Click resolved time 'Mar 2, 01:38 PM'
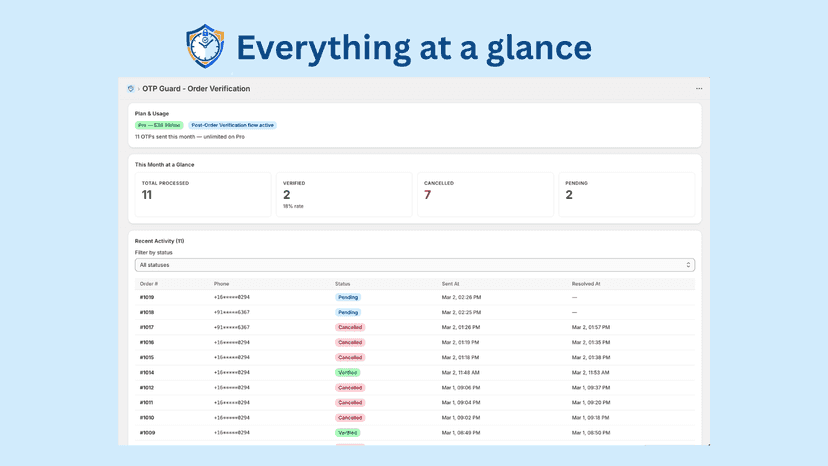 point(591,358)
